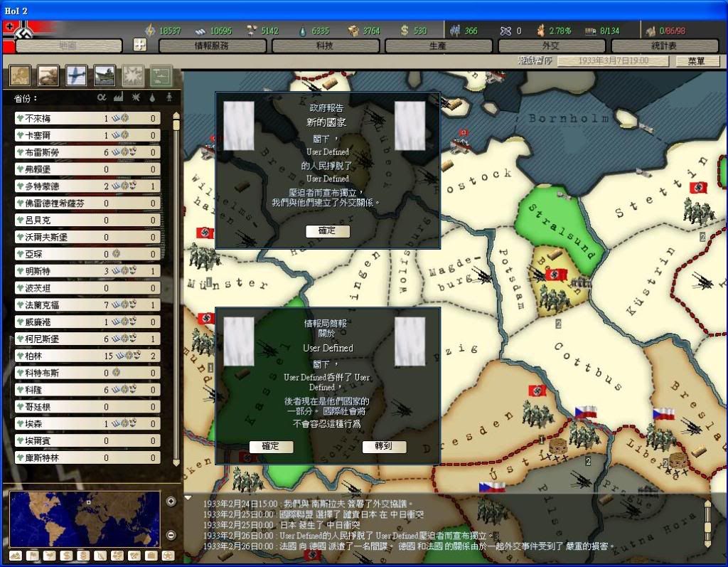Click the four-arrow icon next to map tab
This screenshot has width=728, height=567.
click(140, 46)
